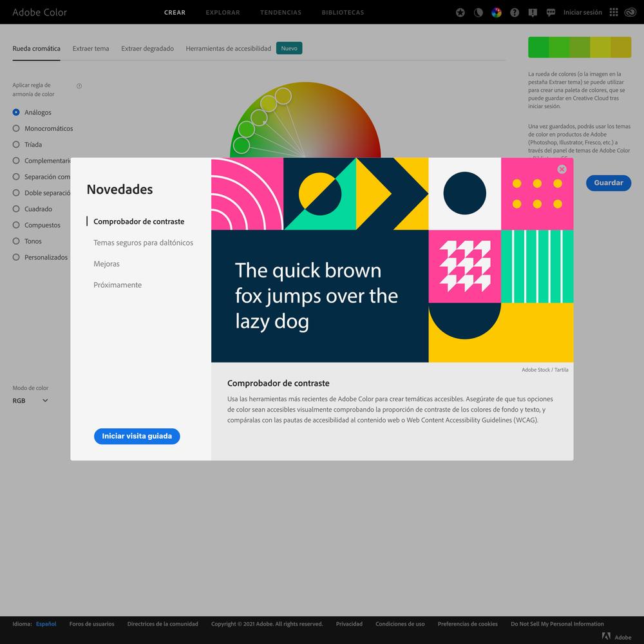This screenshot has width=644, height=644.
Task: Click the Adobe Stock / Tartila credit
Action: click(x=545, y=370)
